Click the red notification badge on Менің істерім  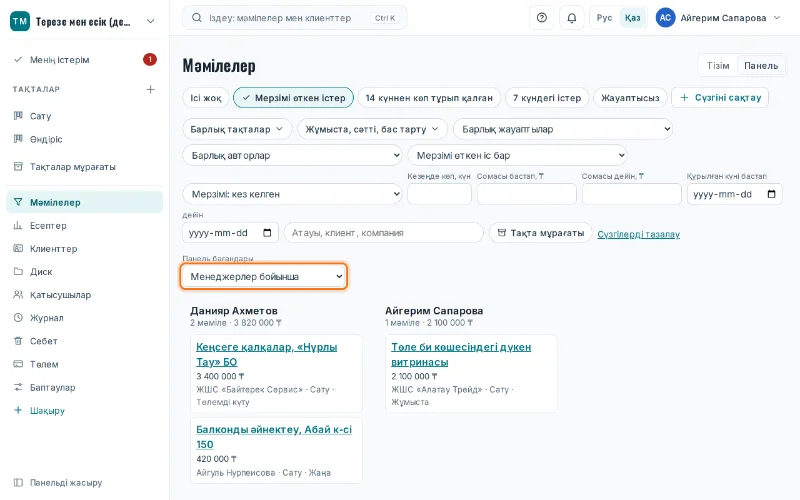pos(149,60)
